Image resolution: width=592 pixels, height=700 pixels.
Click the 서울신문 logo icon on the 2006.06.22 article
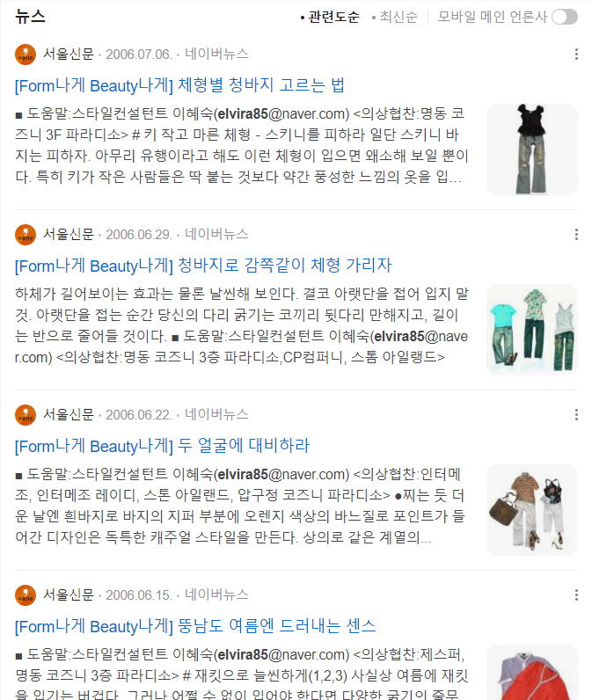point(26,415)
